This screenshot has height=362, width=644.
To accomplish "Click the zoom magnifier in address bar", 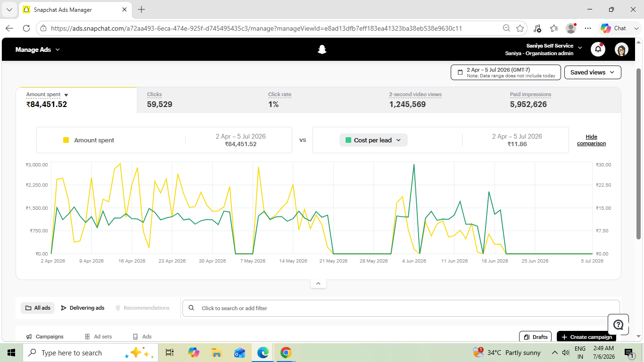I will pos(506,28).
